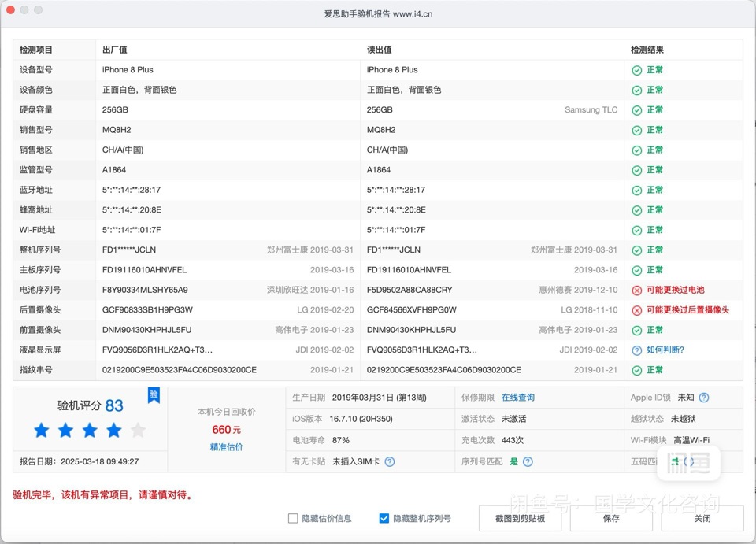The width and height of the screenshot is (756, 544).
Task: Select read rear camera serial GCF84566XVFH9PG0W
Action: 411,310
